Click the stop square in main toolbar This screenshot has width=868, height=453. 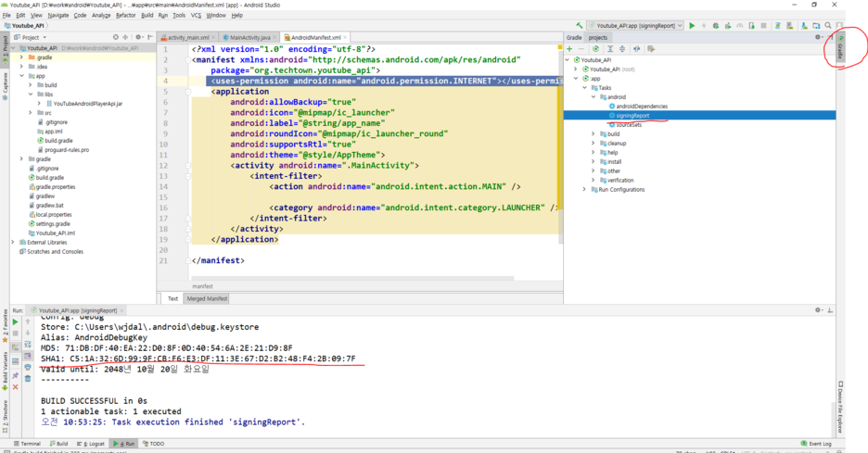763,25
